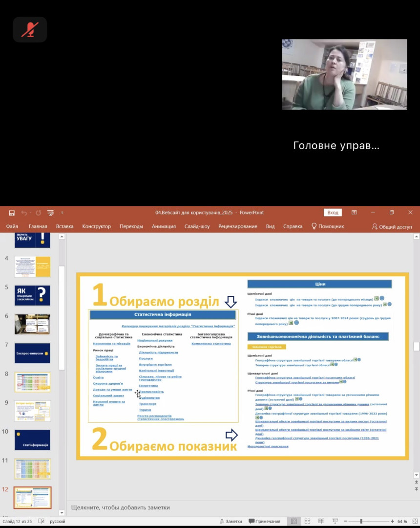Open the Рецензирование ribbon tab
Viewport: 420px width, 528px height.
(x=238, y=226)
